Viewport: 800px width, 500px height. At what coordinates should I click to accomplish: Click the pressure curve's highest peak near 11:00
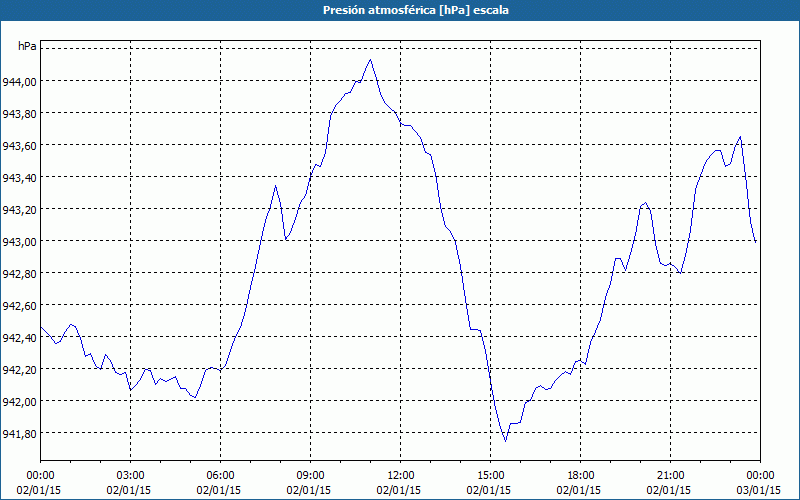tap(370, 60)
